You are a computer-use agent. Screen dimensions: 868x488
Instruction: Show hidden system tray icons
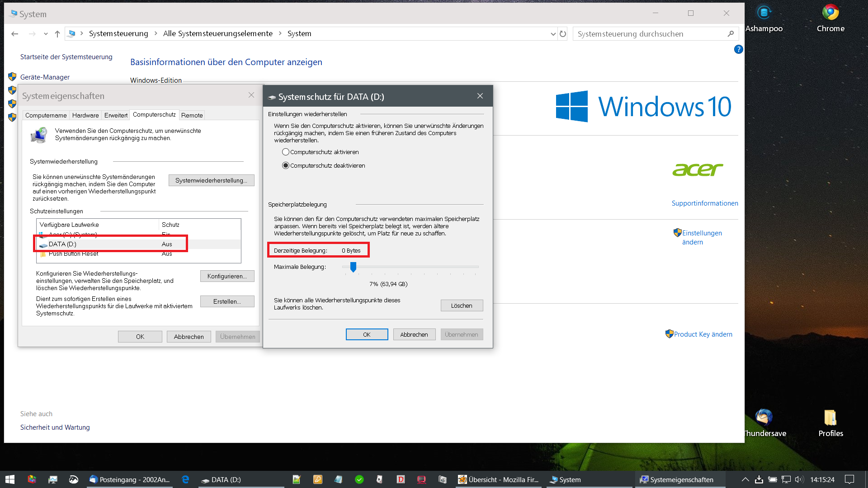click(x=745, y=479)
